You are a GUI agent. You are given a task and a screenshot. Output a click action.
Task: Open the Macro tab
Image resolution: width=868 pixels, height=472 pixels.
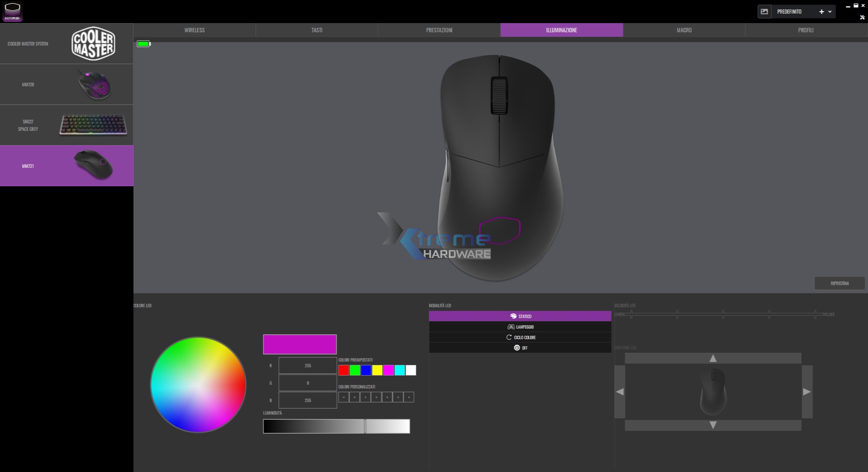(x=684, y=30)
